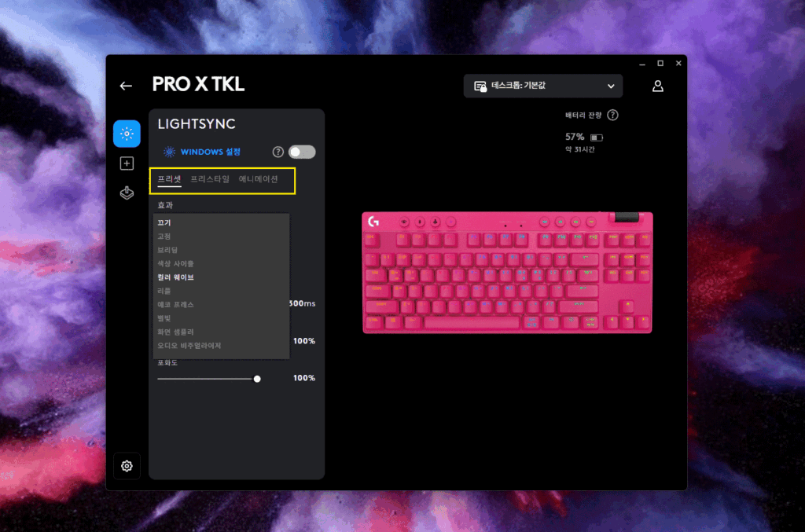Select the 프리셋 tab
The height and width of the screenshot is (532, 805).
point(170,178)
